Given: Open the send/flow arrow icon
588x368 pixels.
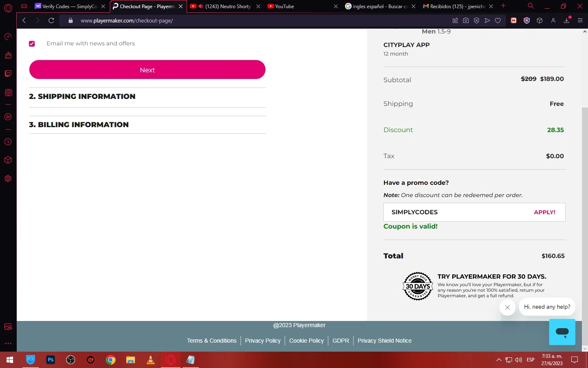Looking at the screenshot, I should 487,20.
